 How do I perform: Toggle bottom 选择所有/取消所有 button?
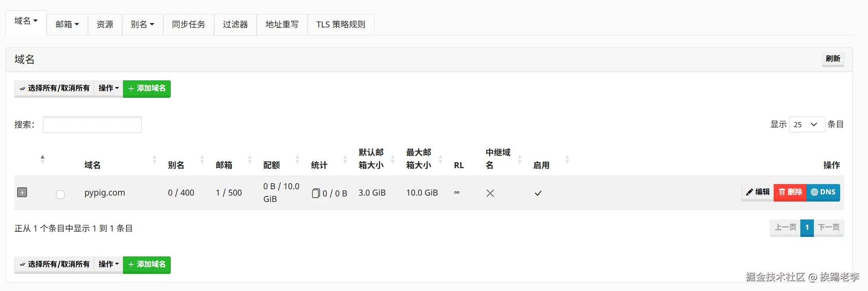pos(55,264)
